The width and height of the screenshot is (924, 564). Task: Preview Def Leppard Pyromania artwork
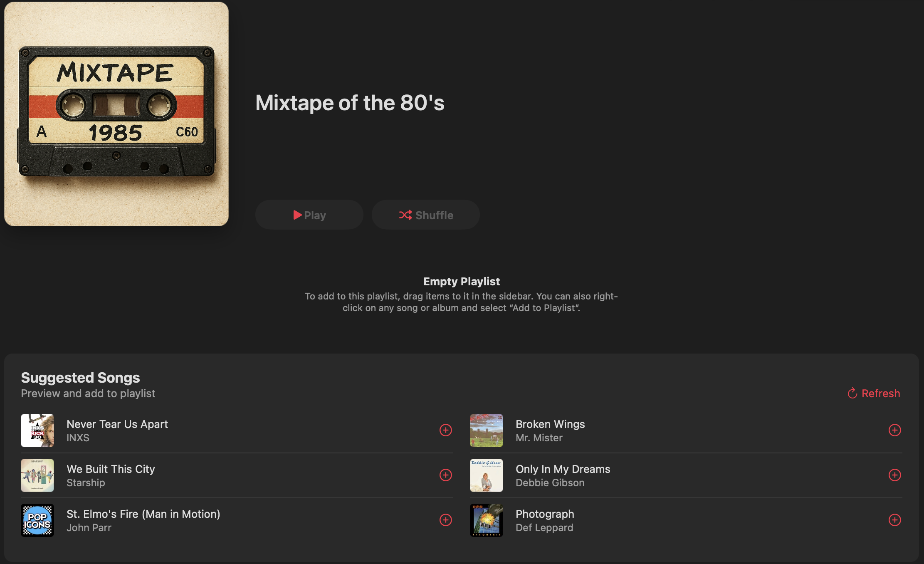487,520
